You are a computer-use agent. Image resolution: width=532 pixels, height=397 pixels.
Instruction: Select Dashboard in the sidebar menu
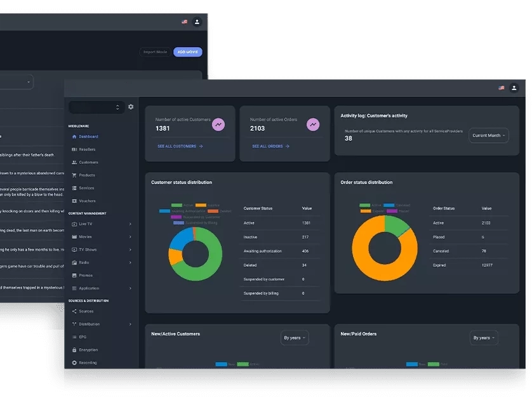pyautogui.click(x=88, y=137)
